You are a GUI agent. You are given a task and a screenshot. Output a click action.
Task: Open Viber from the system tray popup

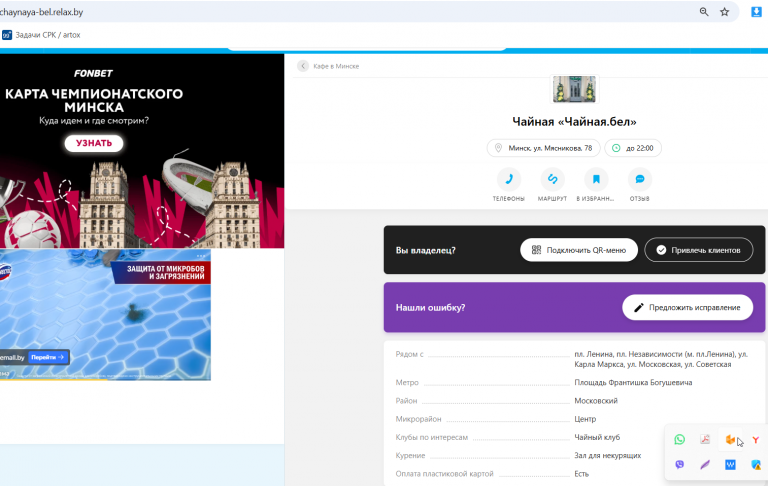(x=679, y=464)
